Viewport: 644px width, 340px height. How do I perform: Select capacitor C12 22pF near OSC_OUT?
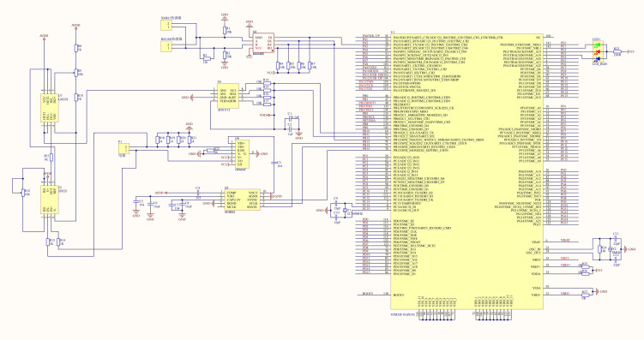616,260
